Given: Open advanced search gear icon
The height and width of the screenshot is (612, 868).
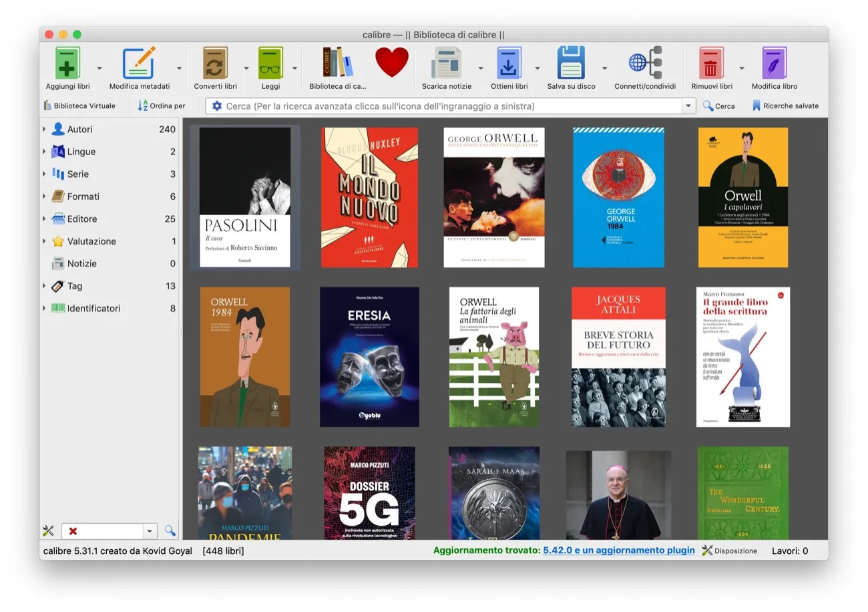Looking at the screenshot, I should click(x=217, y=105).
